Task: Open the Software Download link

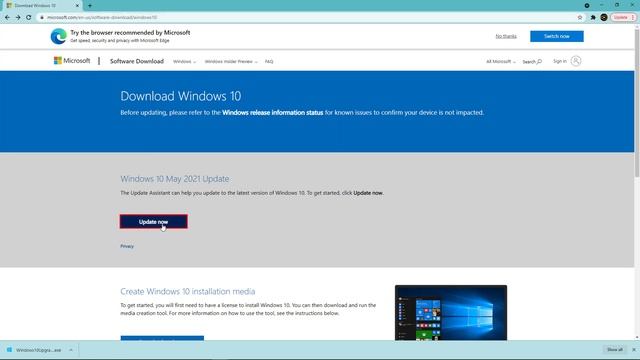Action: pyautogui.click(x=137, y=61)
